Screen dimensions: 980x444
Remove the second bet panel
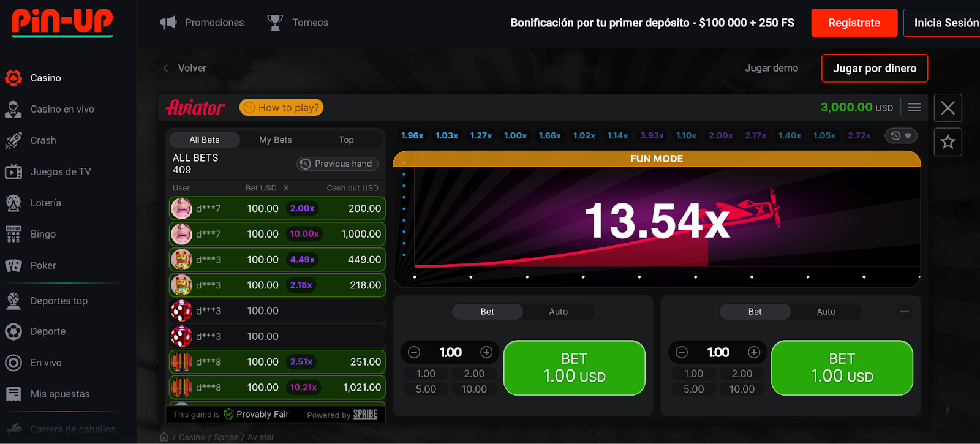point(905,312)
